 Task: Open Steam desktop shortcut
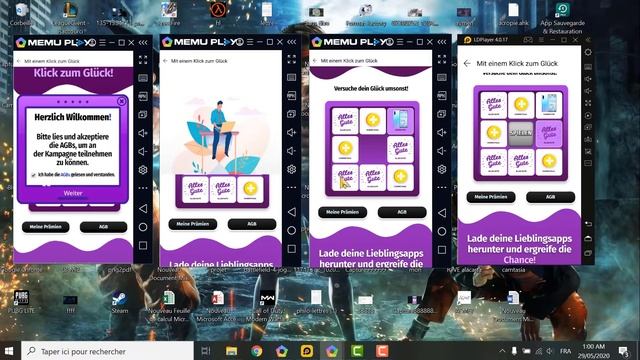[119, 302]
